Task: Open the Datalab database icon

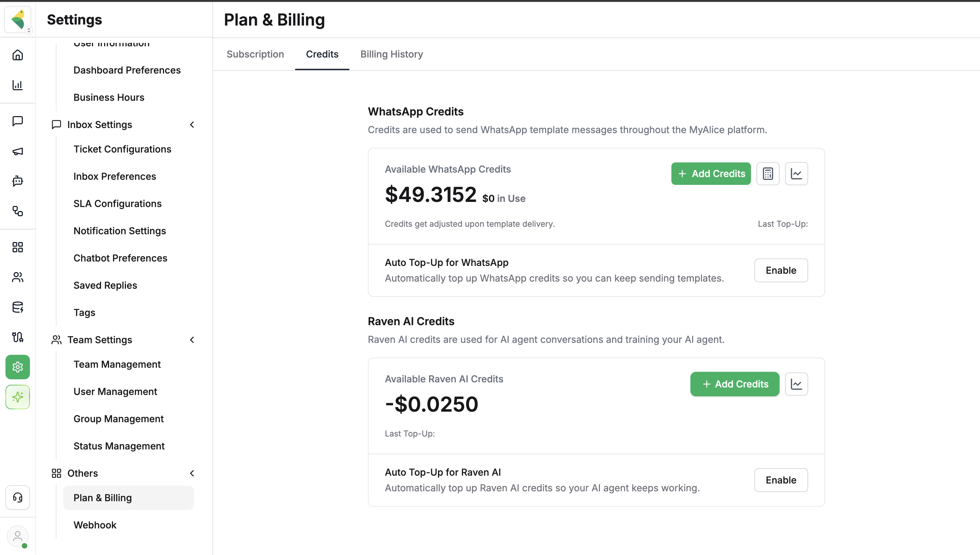Action: pyautogui.click(x=17, y=307)
